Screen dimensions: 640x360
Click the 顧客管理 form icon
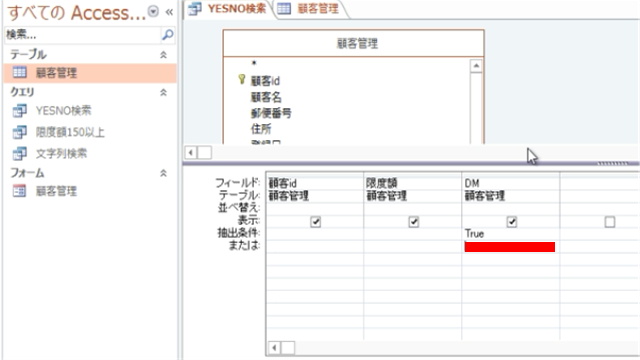point(20,191)
